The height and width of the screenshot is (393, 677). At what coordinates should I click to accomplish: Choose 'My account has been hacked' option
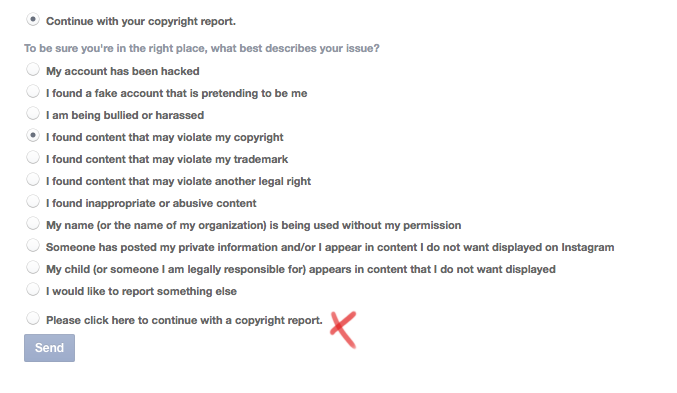point(33,69)
